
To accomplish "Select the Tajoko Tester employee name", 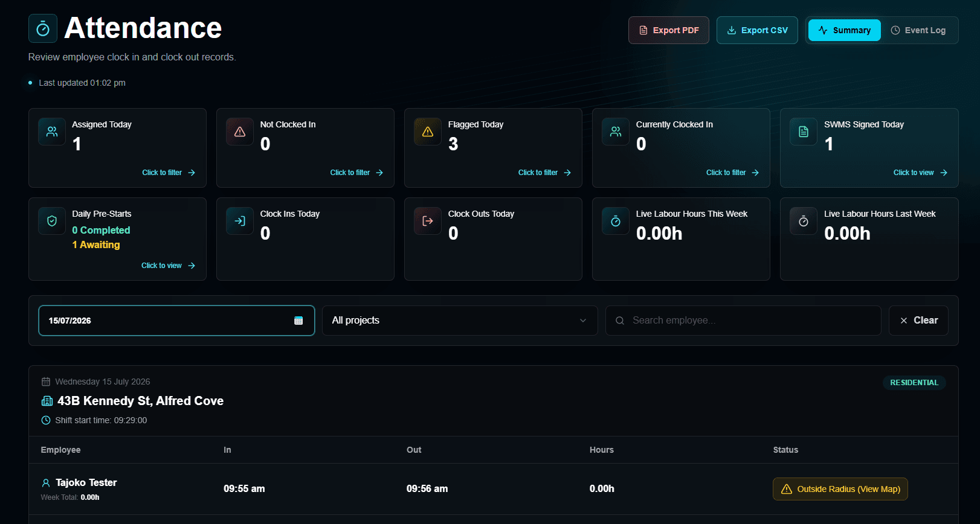I will [86, 482].
